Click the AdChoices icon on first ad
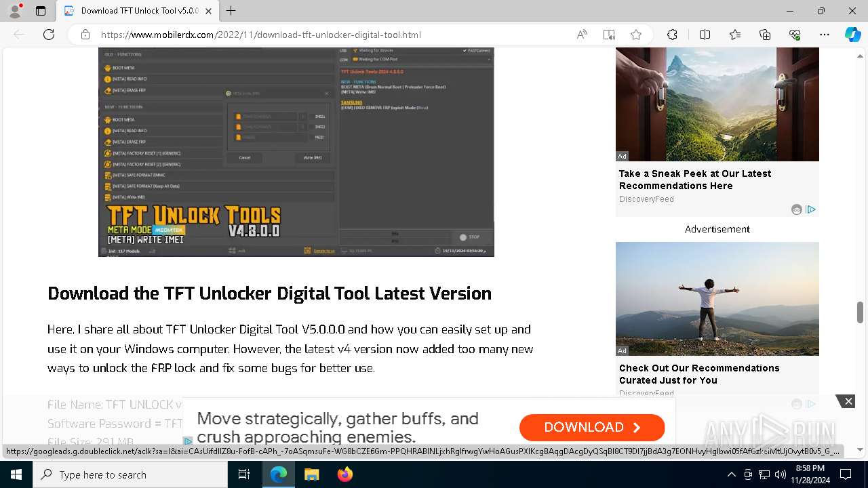Image resolution: width=868 pixels, height=488 pixels. coord(810,209)
